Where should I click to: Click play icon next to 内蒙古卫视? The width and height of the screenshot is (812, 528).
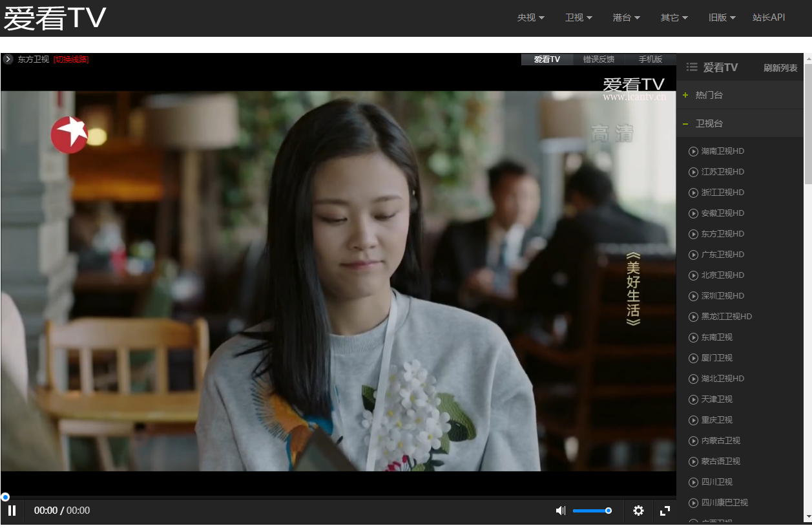coord(693,441)
